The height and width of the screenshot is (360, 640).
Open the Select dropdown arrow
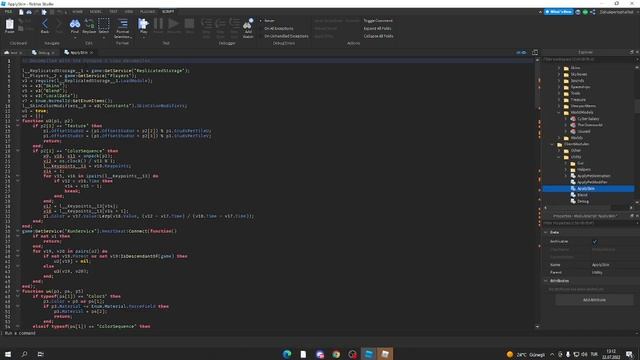(104, 38)
